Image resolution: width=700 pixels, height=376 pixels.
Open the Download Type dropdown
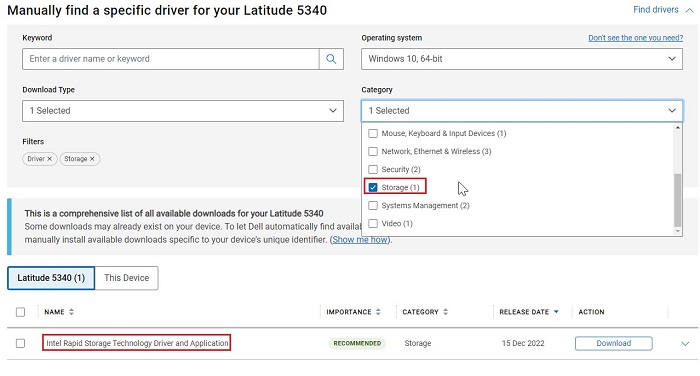coord(183,111)
